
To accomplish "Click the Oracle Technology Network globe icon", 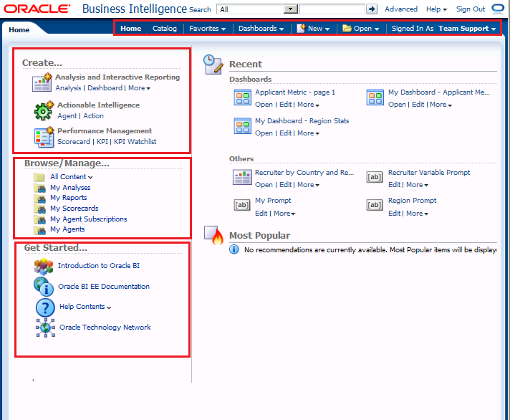I will click(46, 328).
